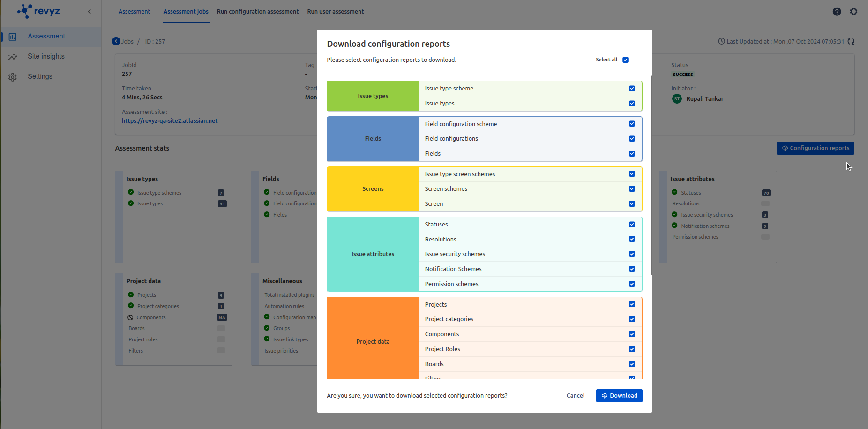Click the teal Issue attributes category block

(373, 254)
